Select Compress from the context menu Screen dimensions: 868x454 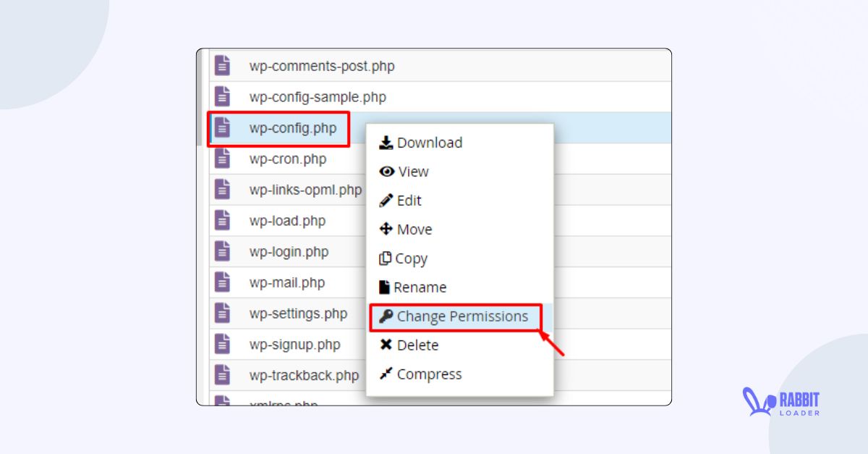430,374
